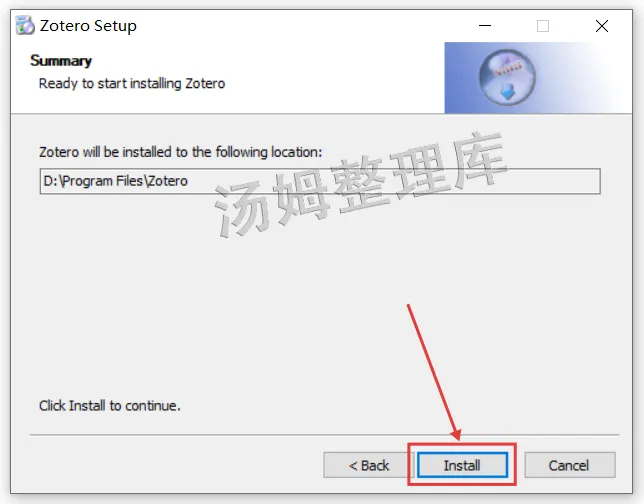Minimize the Zotero Setup window
The height and width of the screenshot is (504, 644).
485,26
